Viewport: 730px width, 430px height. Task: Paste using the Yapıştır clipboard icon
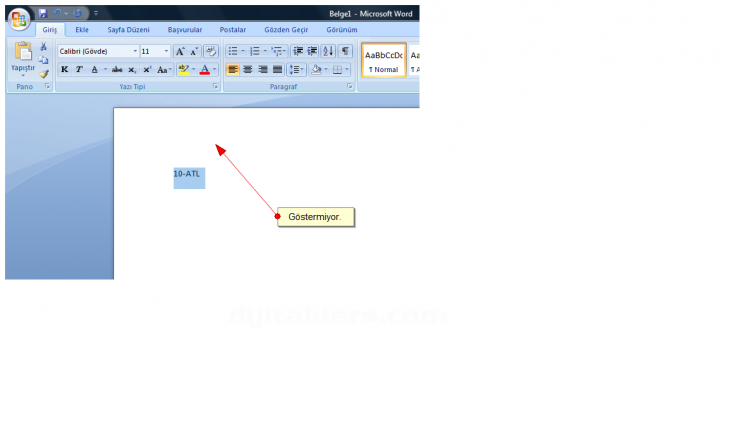[23, 51]
